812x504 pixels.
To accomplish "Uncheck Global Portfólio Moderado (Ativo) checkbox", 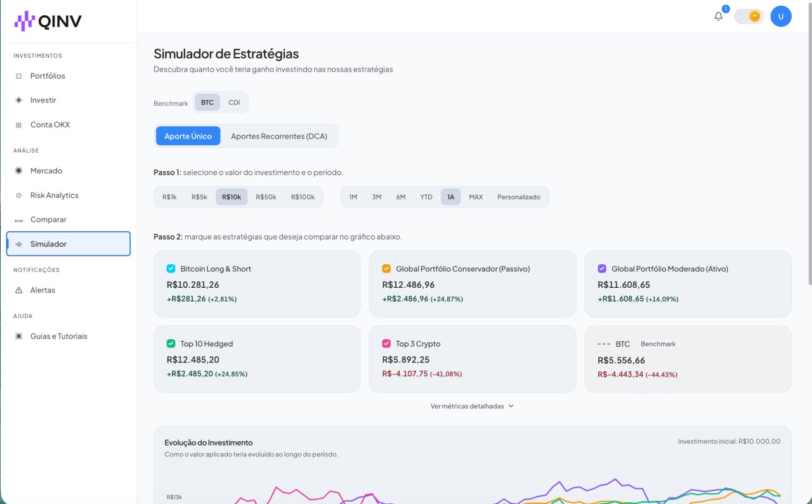I will coord(602,269).
